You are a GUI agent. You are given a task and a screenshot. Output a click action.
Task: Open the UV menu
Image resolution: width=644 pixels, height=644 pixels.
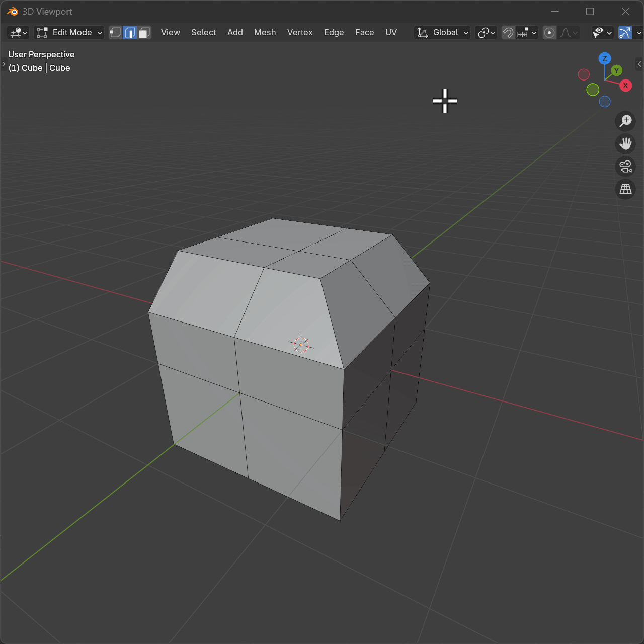[391, 32]
